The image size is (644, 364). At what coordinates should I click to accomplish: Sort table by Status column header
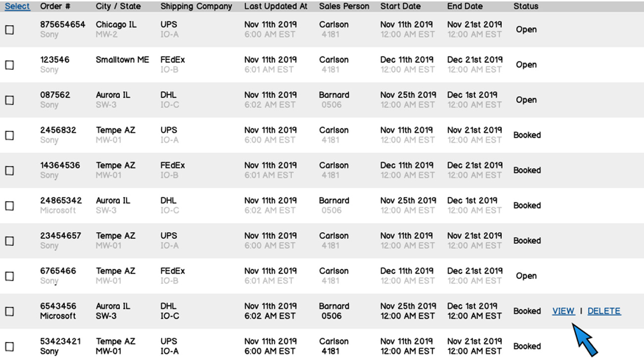(526, 6)
